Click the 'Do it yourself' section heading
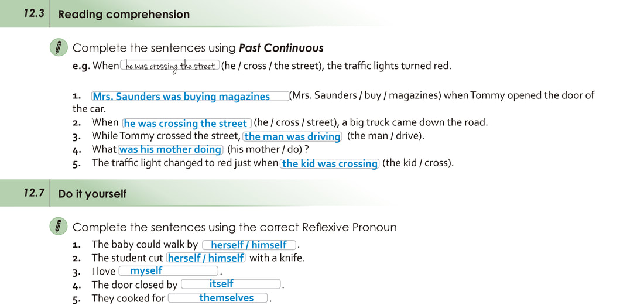644x305 pixels. click(93, 194)
